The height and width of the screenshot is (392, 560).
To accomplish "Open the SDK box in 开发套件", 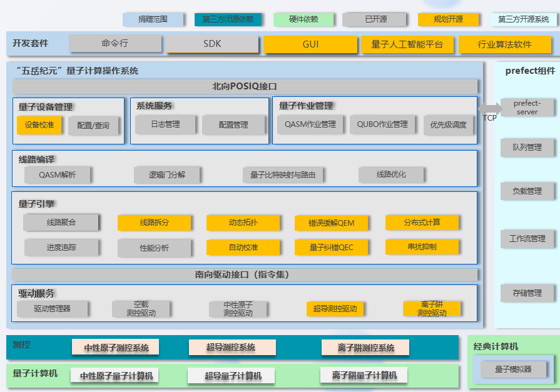I will coord(212,44).
